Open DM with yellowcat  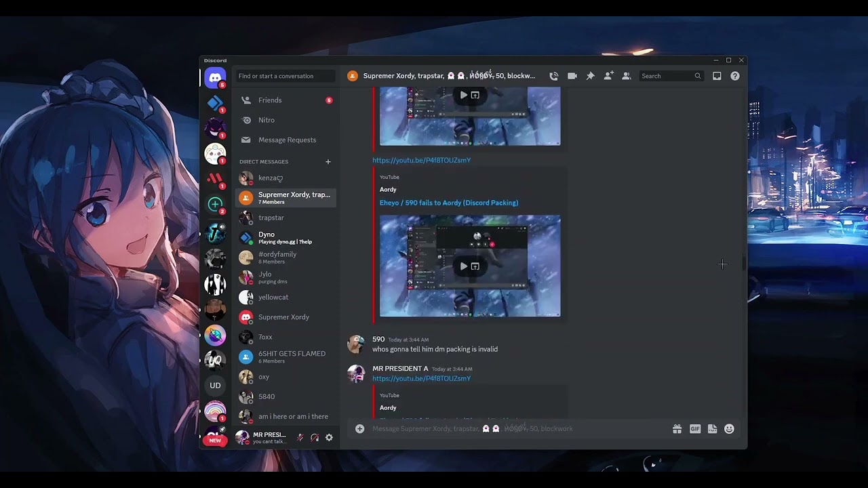coord(285,297)
